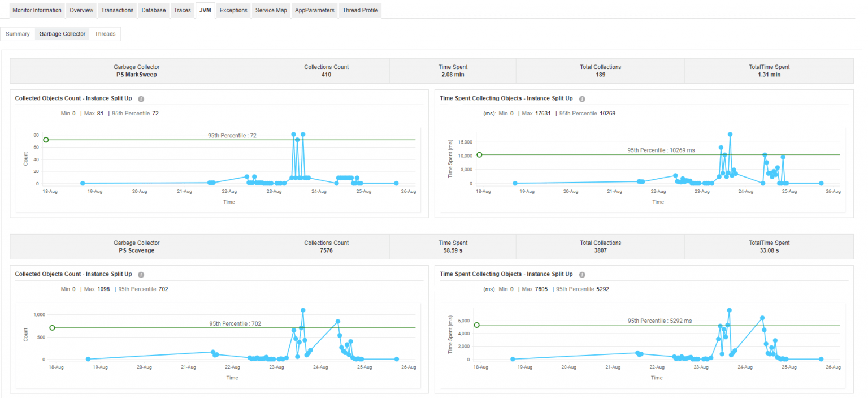
Task: Open info tooltip for Time Spent Collecting Objects MarkSweep chart
Action: pyautogui.click(x=582, y=98)
